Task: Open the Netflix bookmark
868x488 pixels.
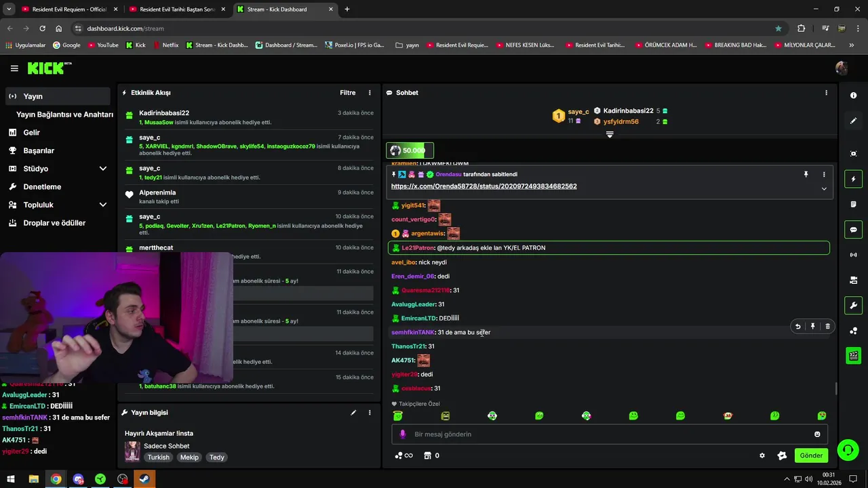Action: click(x=166, y=45)
